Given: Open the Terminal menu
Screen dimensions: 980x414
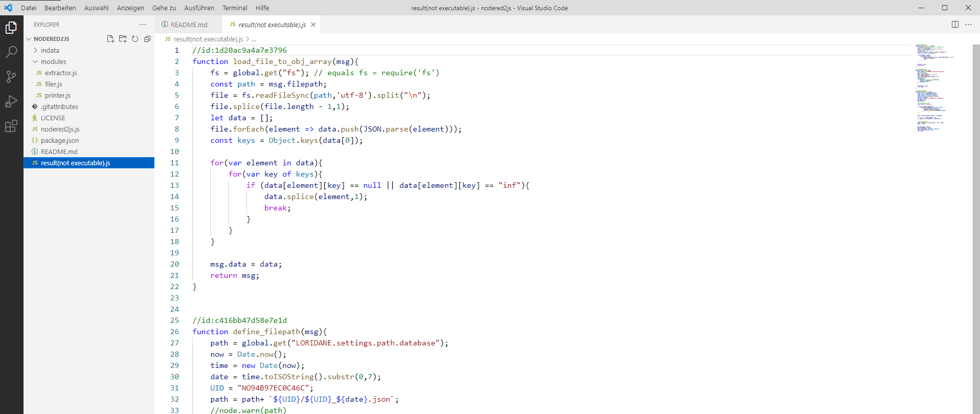Looking at the screenshot, I should click(235, 8).
